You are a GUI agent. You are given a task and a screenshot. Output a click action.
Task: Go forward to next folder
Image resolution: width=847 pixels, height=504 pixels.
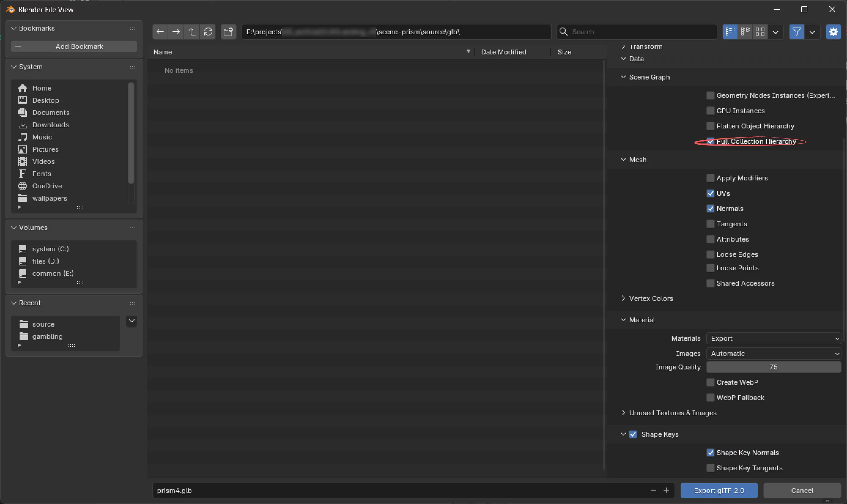tap(176, 32)
